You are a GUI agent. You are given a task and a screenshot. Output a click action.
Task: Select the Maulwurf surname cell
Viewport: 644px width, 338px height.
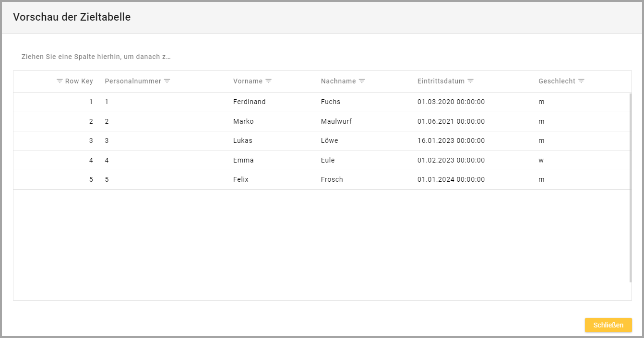click(336, 121)
